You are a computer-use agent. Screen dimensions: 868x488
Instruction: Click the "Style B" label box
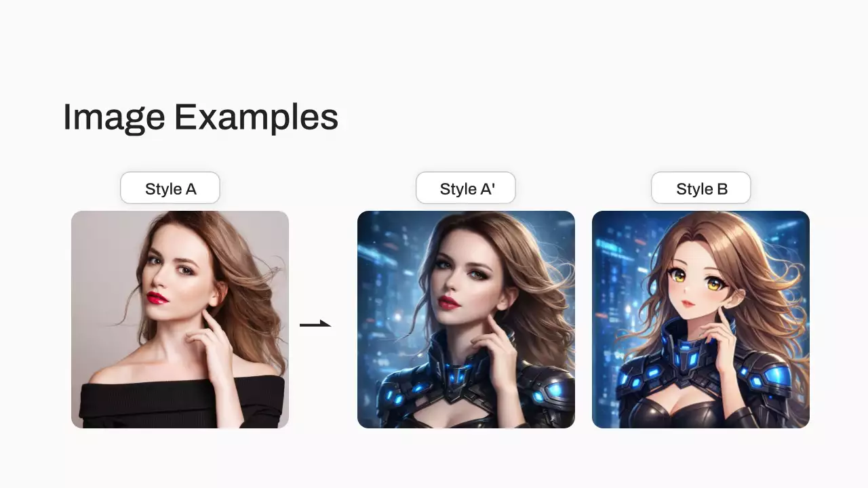701,188
